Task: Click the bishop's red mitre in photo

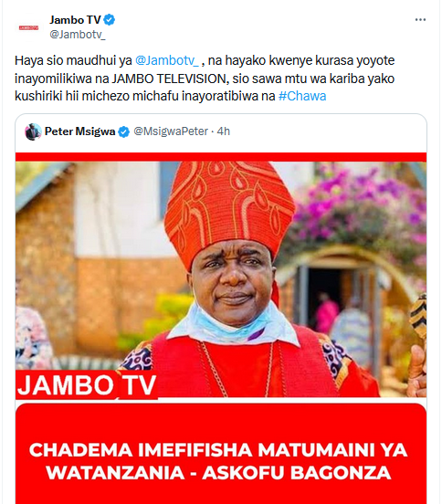Action: coord(229,211)
